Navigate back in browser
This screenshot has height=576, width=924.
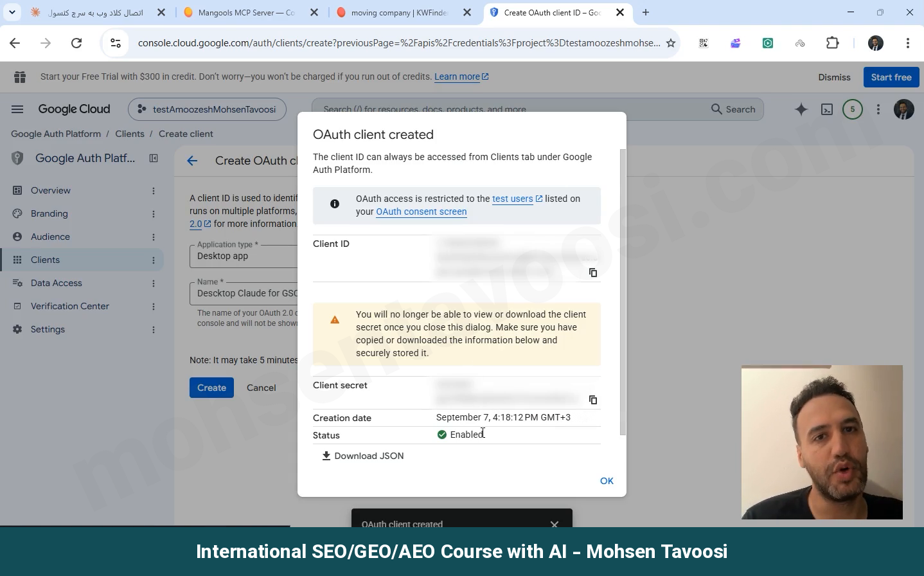[x=15, y=43]
